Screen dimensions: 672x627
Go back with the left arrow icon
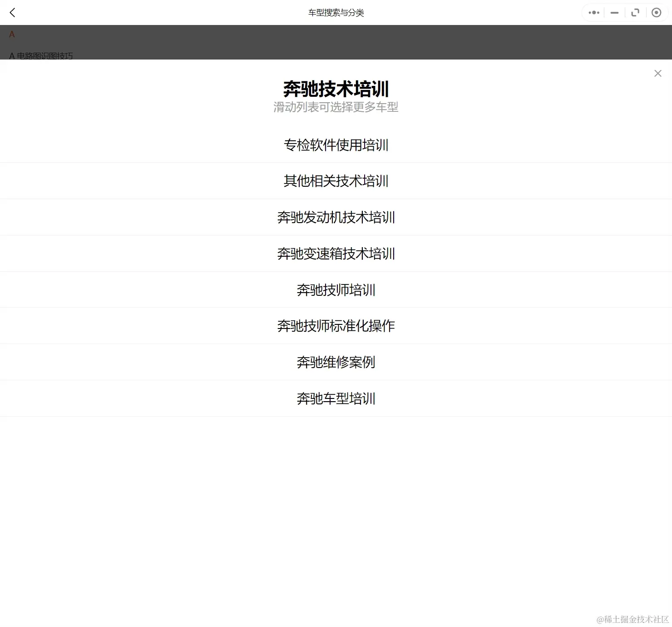point(12,13)
